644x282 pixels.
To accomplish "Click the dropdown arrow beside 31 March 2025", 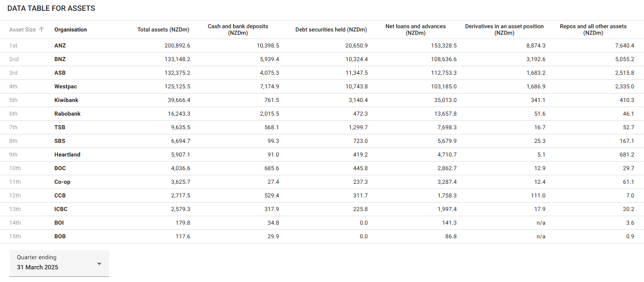I will tap(99, 264).
